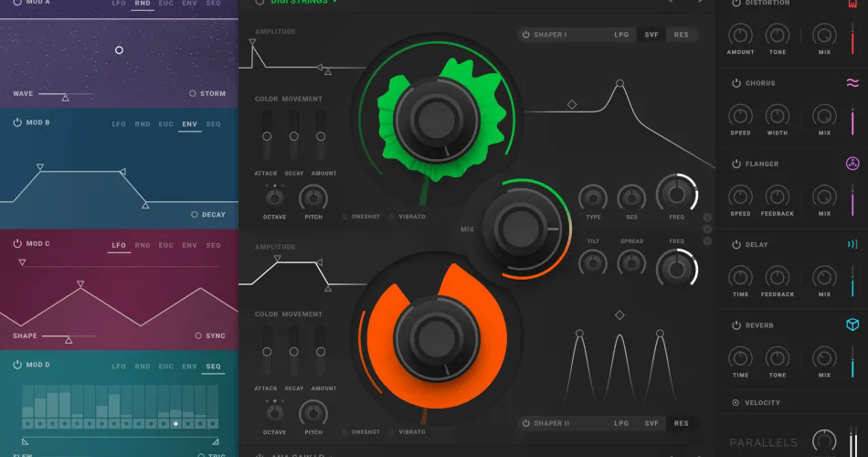Click the central MIX knob

click(x=521, y=228)
